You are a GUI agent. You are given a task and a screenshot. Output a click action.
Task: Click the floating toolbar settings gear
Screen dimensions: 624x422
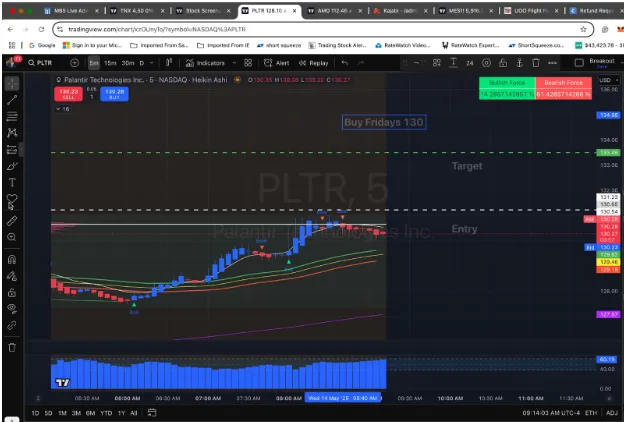point(486,63)
